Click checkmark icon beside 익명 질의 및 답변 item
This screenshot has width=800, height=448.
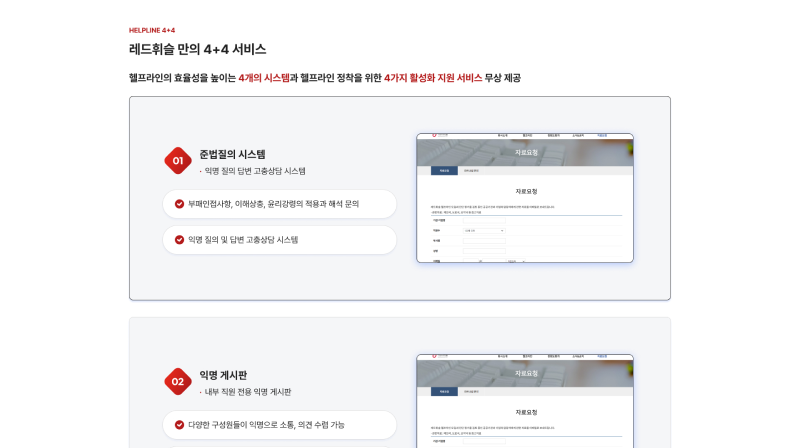(179, 240)
